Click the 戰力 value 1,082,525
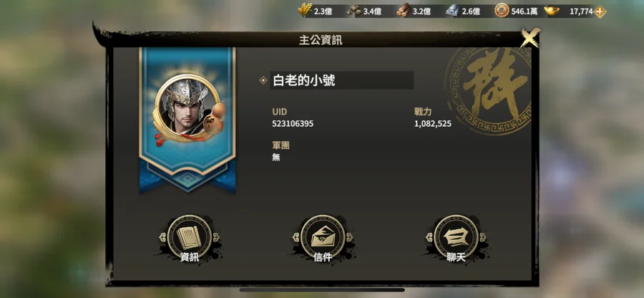 (x=432, y=124)
